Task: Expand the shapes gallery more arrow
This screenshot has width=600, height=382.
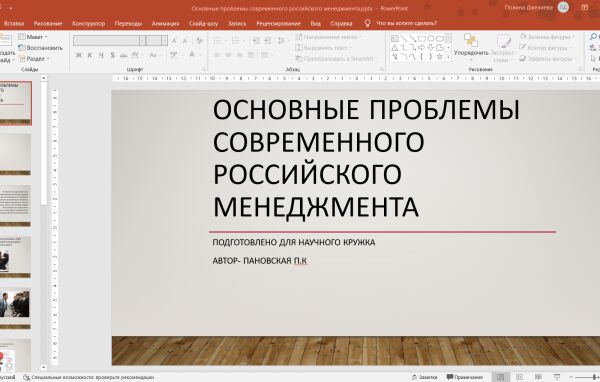Action: click(448, 57)
